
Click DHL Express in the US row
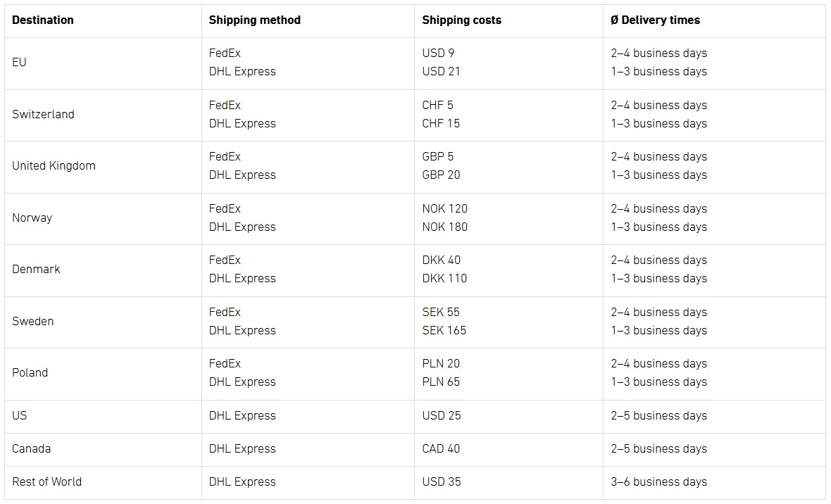tap(242, 415)
